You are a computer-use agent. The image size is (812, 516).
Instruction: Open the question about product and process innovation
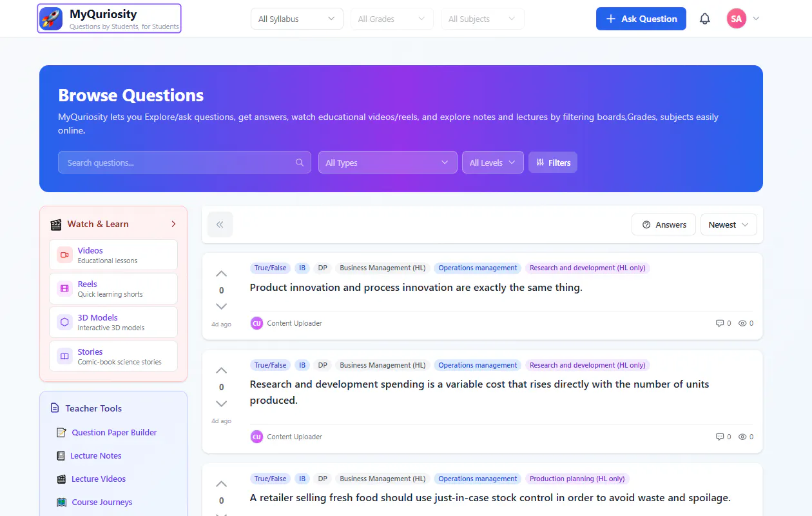[x=416, y=288]
